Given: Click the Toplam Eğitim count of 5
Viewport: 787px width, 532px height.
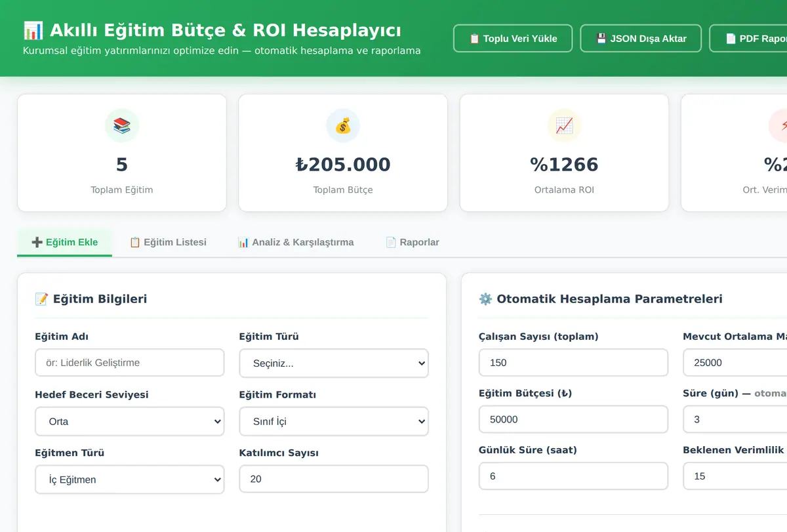Looking at the screenshot, I should tap(122, 164).
